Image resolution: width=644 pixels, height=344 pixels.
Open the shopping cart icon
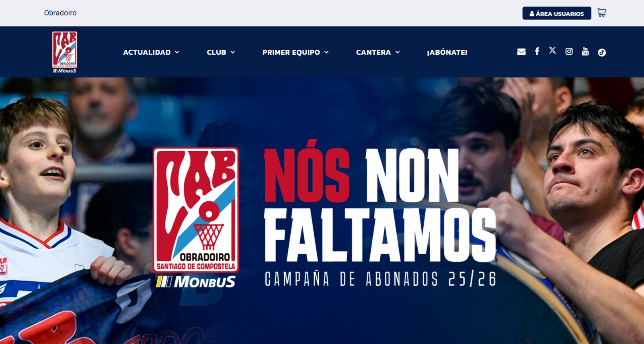click(602, 13)
